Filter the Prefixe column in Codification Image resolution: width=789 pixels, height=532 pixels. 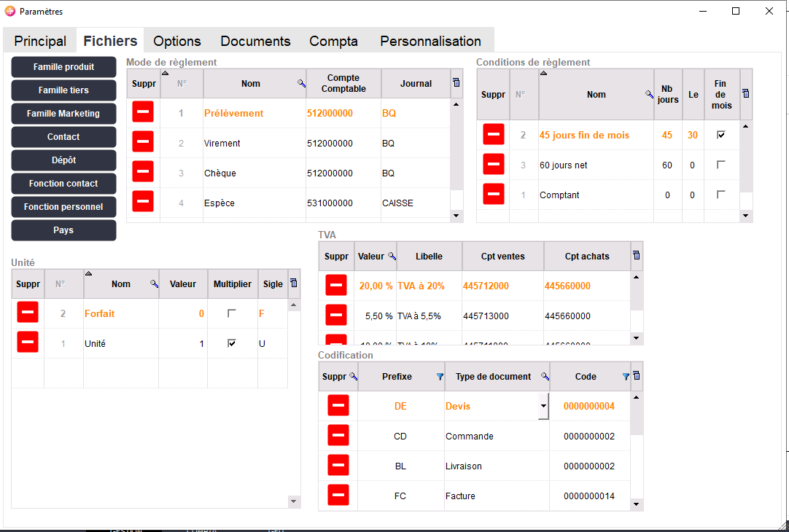[439, 377]
